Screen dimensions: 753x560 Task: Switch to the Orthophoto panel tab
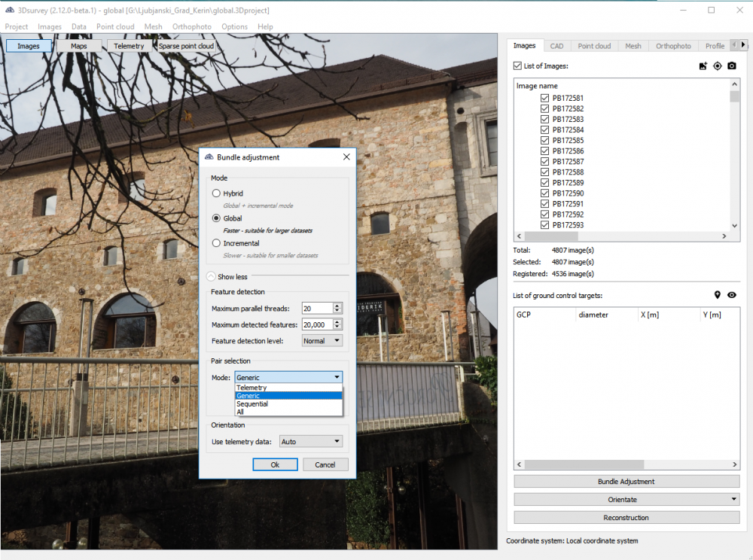click(x=672, y=46)
